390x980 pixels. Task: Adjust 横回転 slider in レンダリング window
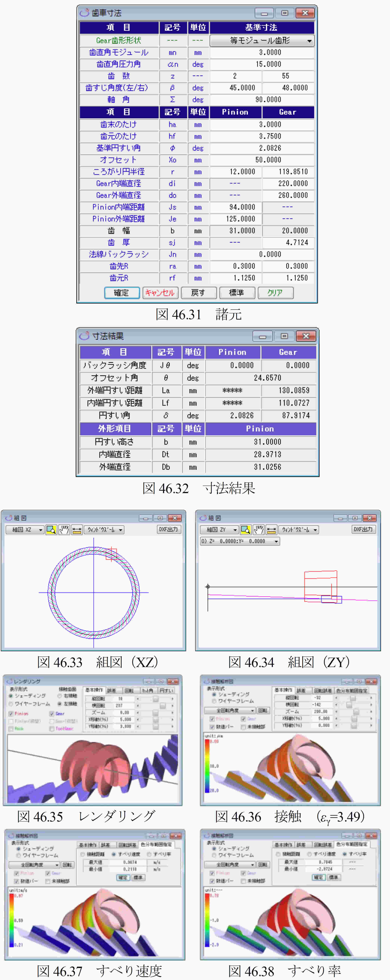(155, 705)
